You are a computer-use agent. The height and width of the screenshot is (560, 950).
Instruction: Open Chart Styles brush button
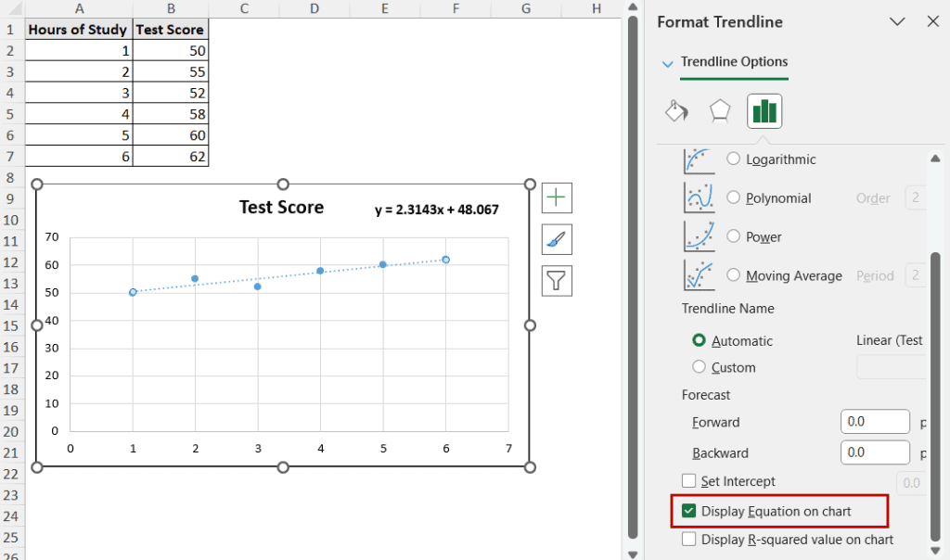557,239
